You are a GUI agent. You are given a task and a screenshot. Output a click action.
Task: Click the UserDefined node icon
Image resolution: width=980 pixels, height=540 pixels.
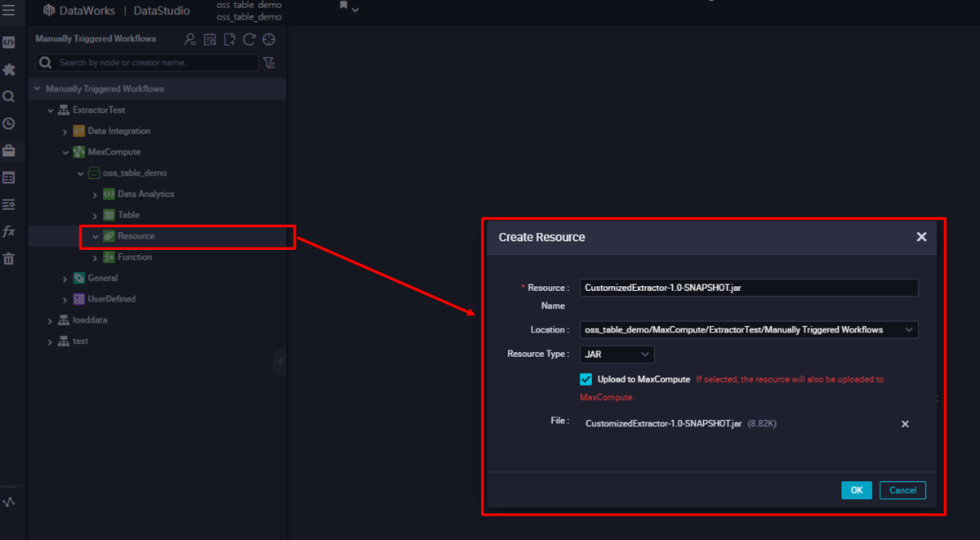click(78, 299)
